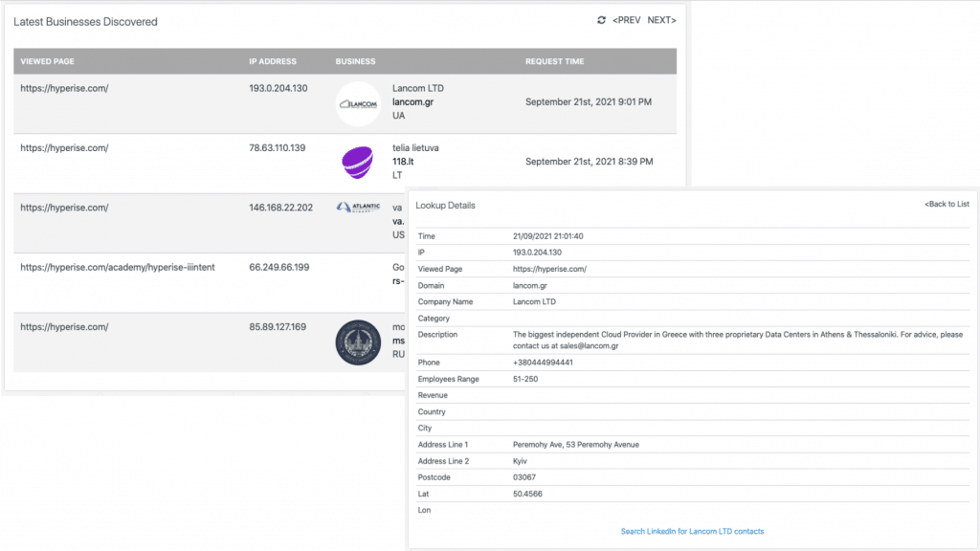This screenshot has width=980, height=551.
Task: Click the purple Telia Lietuva logo
Action: click(x=358, y=163)
